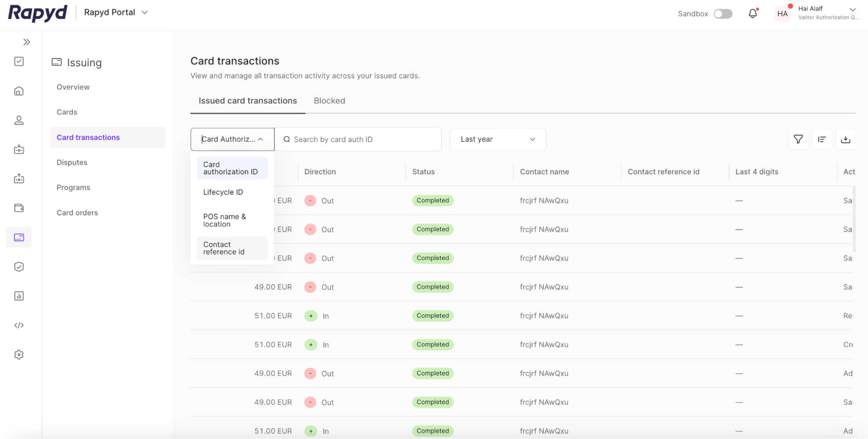868x439 pixels.
Task: Open the filter icon above the transactions table
Action: point(798,139)
